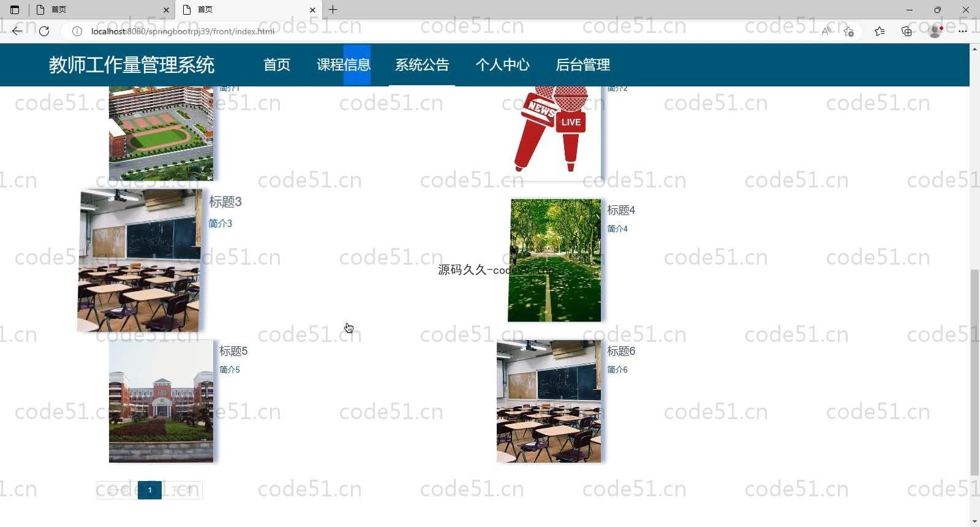Click the 标题6 announcement title
Image resolution: width=980 pixels, height=527 pixels.
(621, 351)
